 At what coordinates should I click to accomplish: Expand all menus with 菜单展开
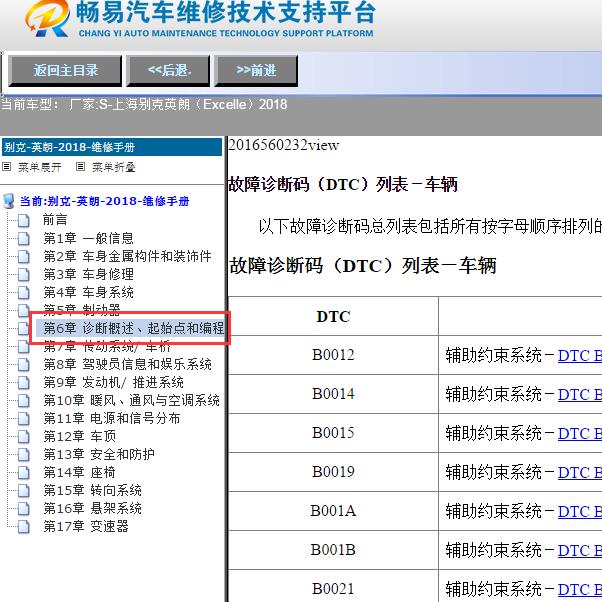pyautogui.click(x=40, y=167)
